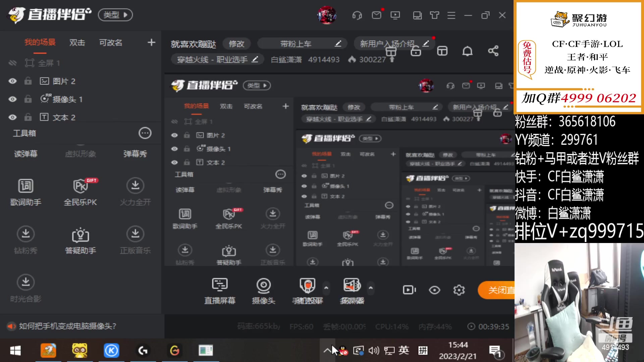Open the 虚拟形象 tool
Screen dimensions: 644x362
coord(80,154)
